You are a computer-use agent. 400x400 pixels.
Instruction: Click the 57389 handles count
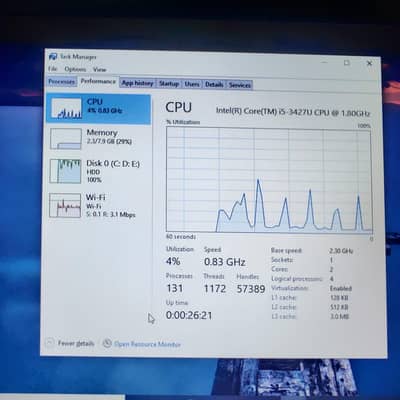(251, 289)
